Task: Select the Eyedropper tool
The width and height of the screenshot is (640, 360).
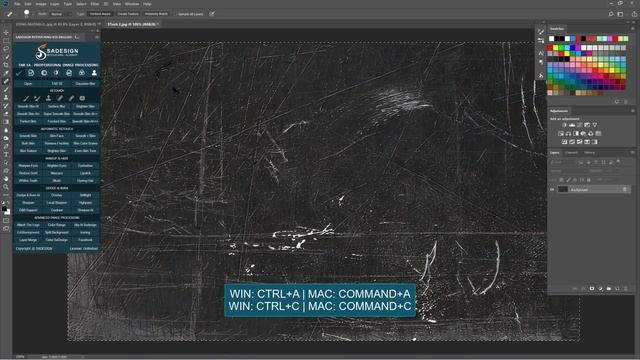Action: click(x=6, y=73)
